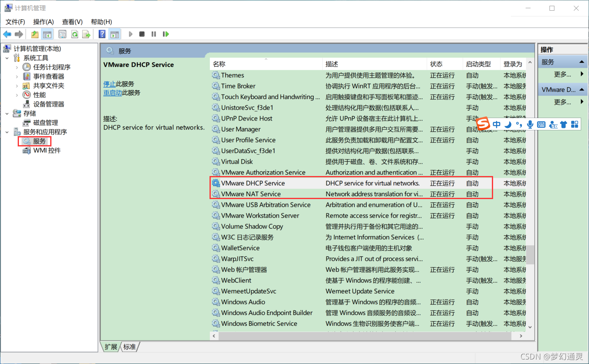Click the Start Service play icon

tap(130, 34)
